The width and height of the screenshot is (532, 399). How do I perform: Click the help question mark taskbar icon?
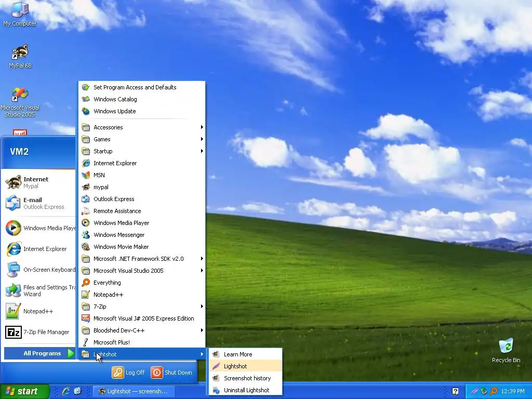pyautogui.click(x=455, y=391)
